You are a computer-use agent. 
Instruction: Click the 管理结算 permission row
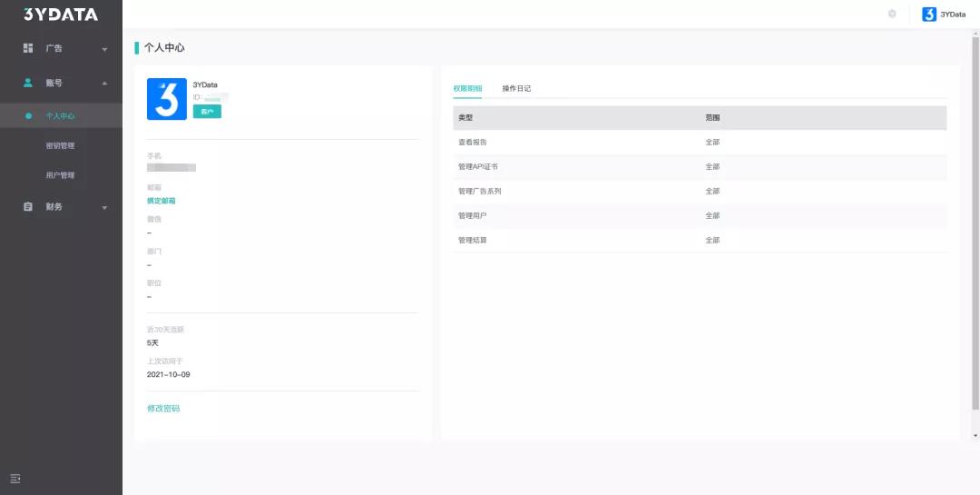click(700, 240)
